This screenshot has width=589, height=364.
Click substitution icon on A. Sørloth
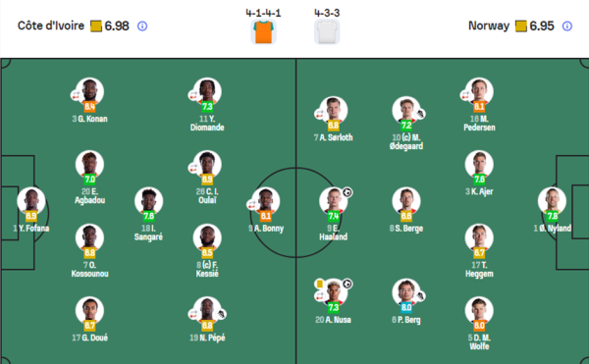(320, 114)
